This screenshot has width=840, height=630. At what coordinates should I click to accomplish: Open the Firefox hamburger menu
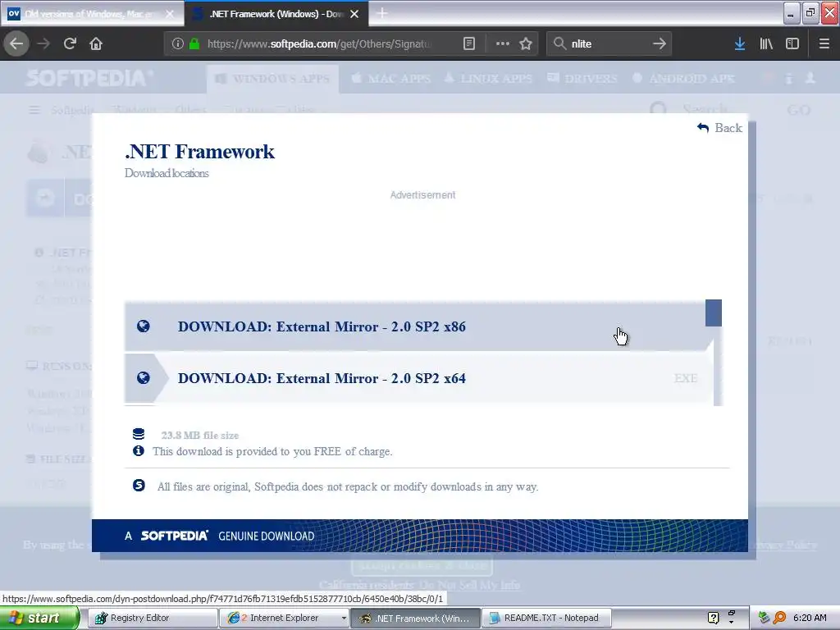(x=824, y=44)
